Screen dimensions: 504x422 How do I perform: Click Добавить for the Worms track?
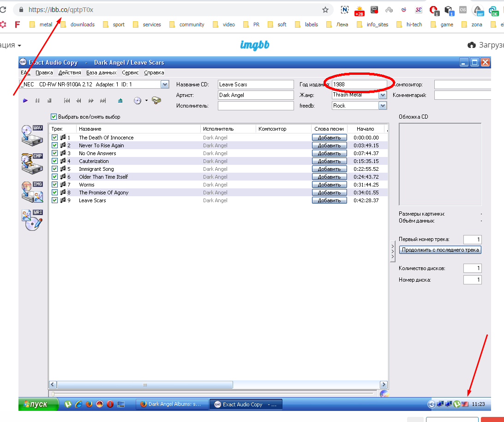tap(330, 184)
